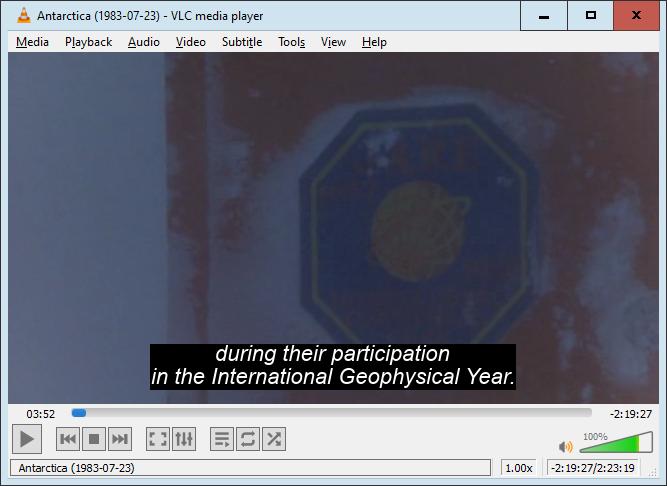Skip to next media track

(120, 439)
